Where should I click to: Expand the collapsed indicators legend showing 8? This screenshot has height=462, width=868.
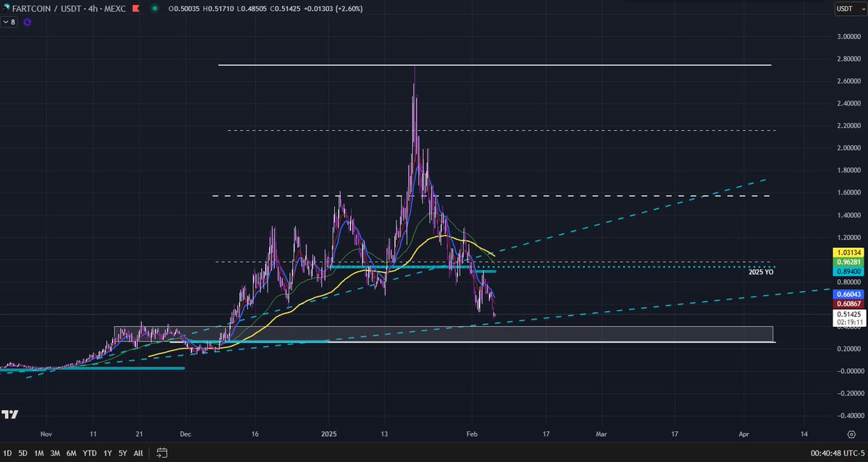(9, 22)
